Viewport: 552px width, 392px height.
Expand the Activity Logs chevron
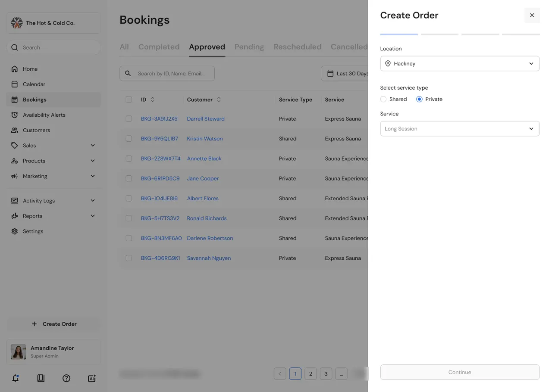point(93,201)
